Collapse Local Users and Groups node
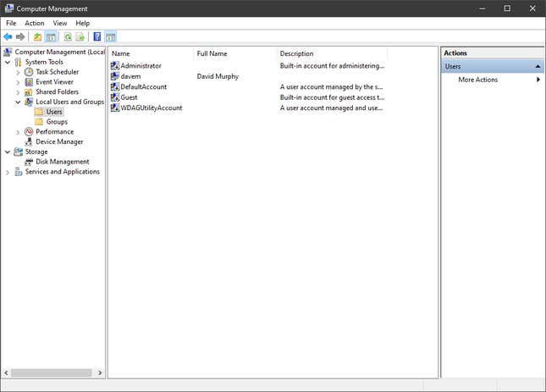546x392 pixels. point(18,102)
